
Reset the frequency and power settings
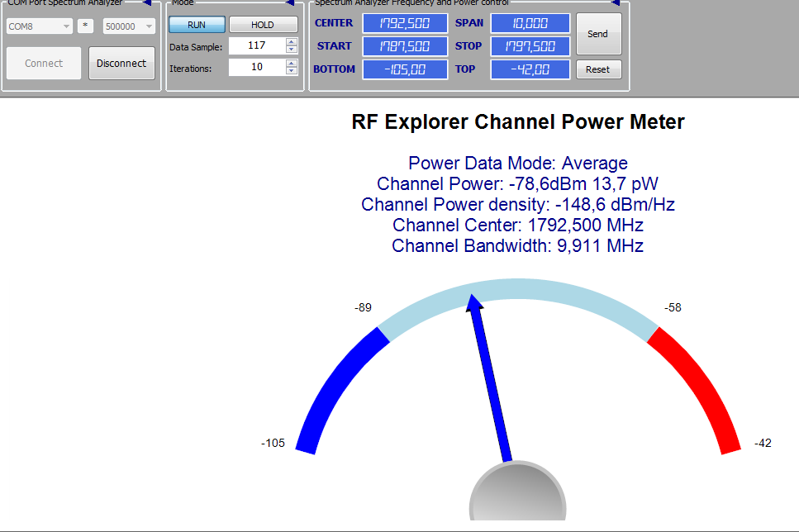pyautogui.click(x=598, y=69)
